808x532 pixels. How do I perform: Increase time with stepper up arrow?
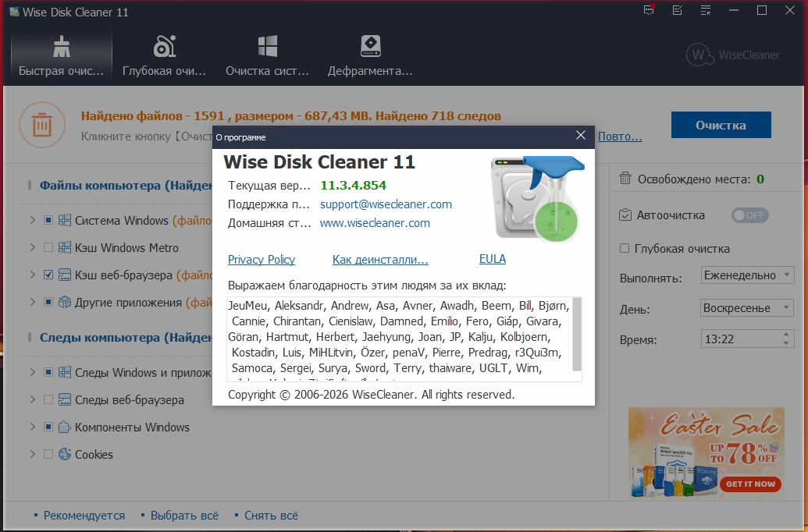[x=786, y=334]
